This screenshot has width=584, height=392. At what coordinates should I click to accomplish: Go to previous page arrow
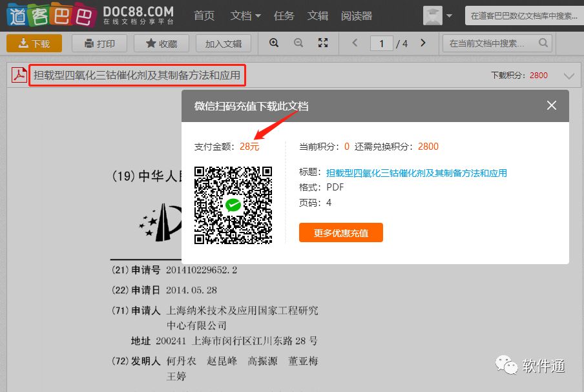pyautogui.click(x=355, y=43)
